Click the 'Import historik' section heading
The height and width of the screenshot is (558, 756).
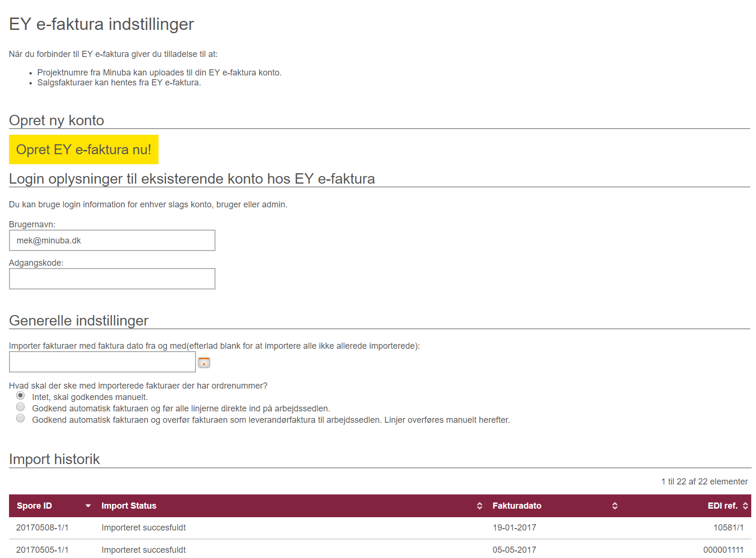coord(55,459)
